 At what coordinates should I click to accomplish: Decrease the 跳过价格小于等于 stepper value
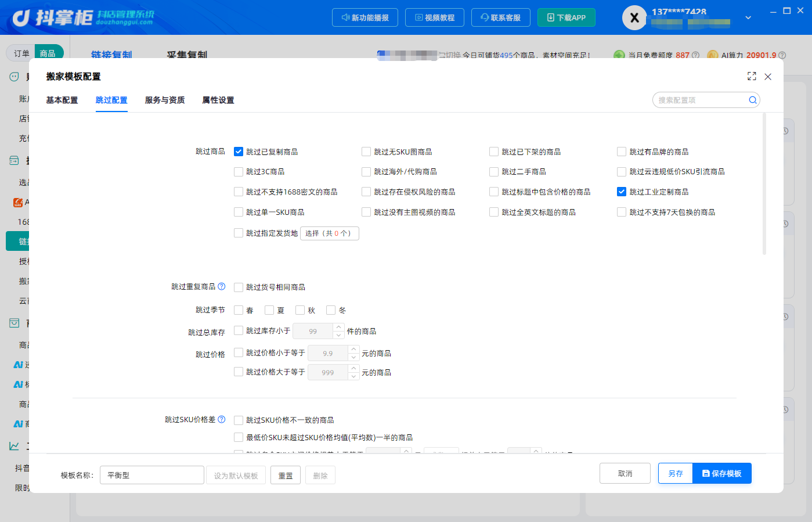tap(353, 357)
